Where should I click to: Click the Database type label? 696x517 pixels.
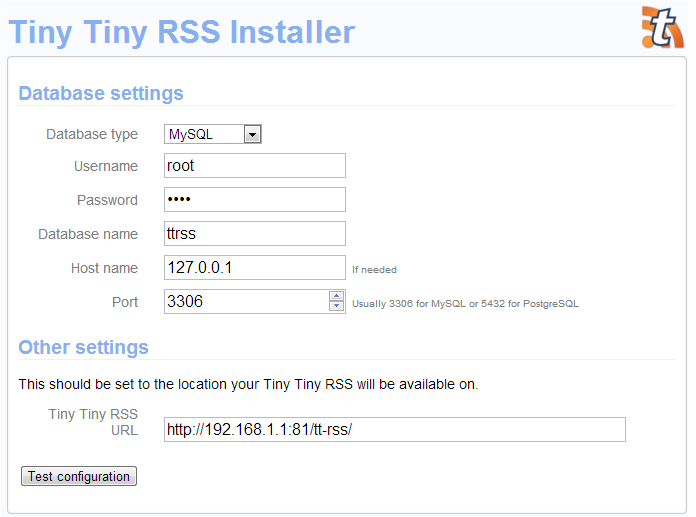point(92,134)
